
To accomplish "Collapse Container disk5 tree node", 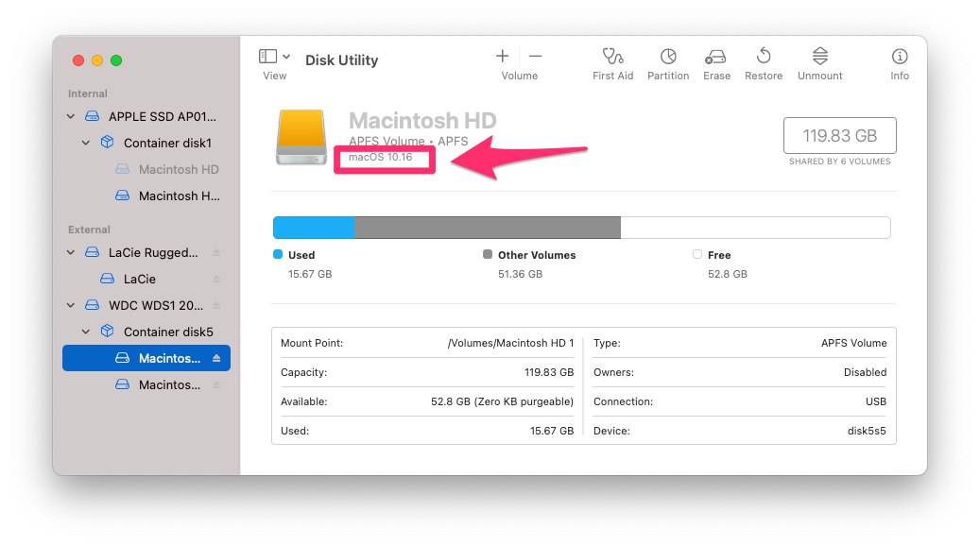I will [86, 332].
